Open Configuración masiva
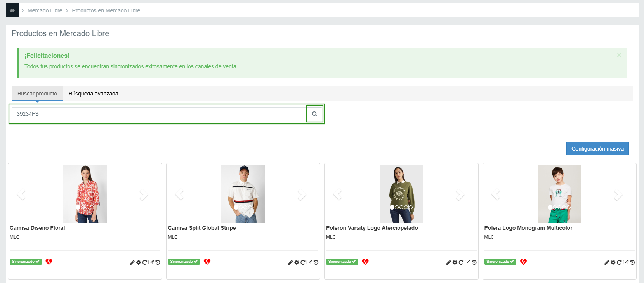 pyautogui.click(x=597, y=149)
